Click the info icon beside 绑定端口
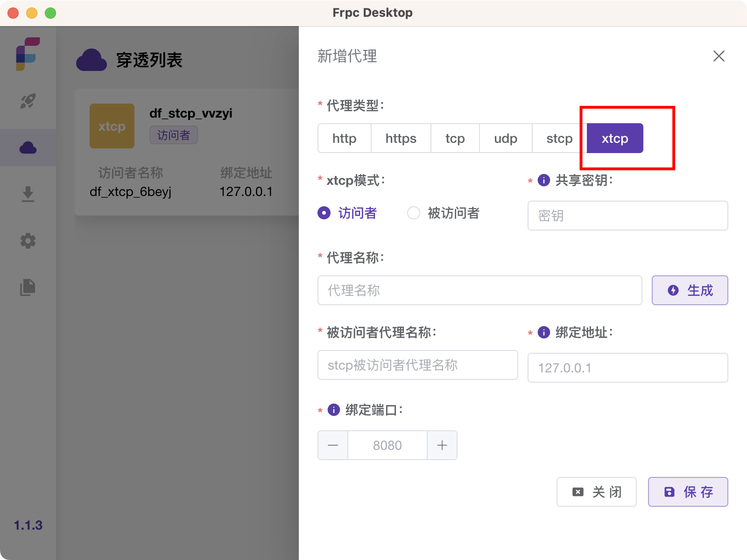Screen dimensions: 747x560 click(334, 410)
